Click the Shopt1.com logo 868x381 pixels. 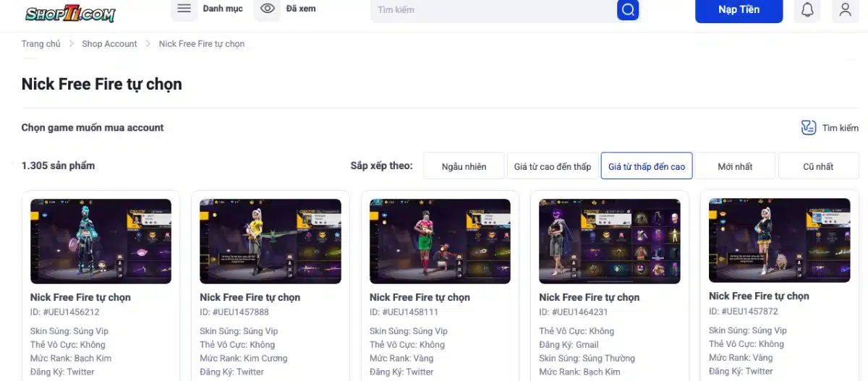[x=70, y=12]
